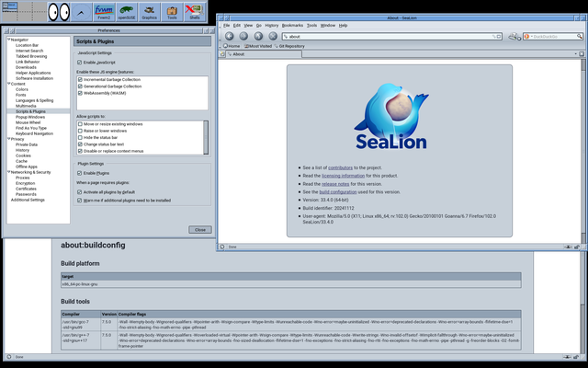
Task: Collapse the Navigator tree category
Action: click(9, 40)
